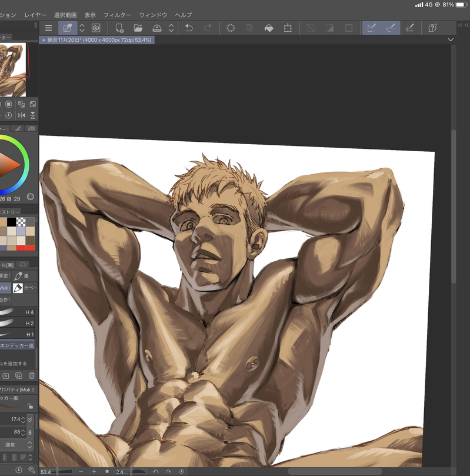This screenshot has height=476, width=470.
Task: Open 表示 (View) menu
Action: click(x=90, y=15)
